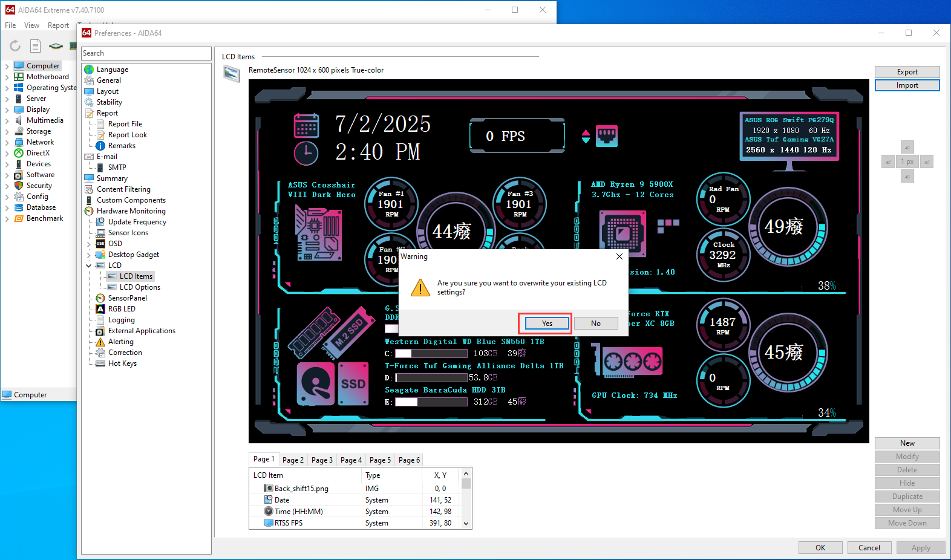Click the report page icon in the toolbar
This screenshot has width=951, height=560.
click(x=36, y=46)
